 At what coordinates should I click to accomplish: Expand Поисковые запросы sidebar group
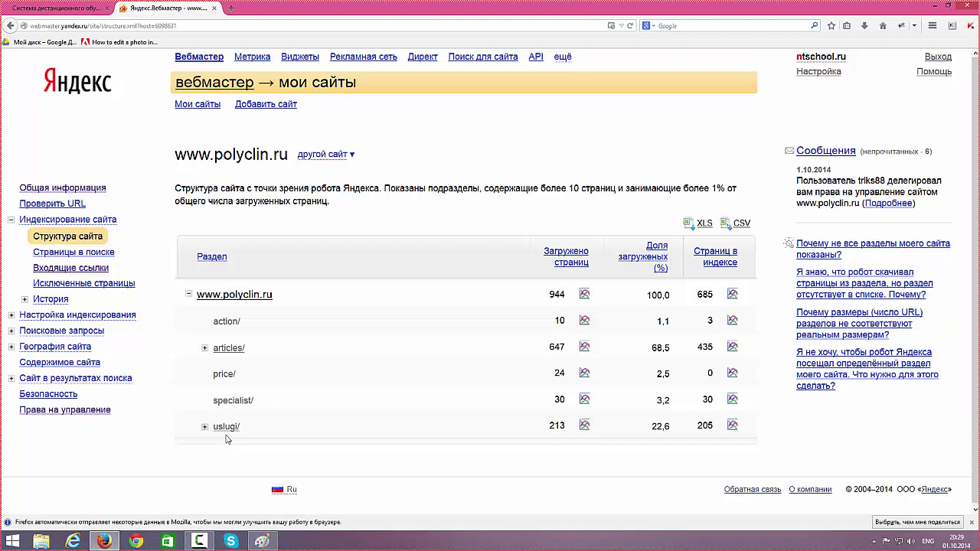coord(11,331)
